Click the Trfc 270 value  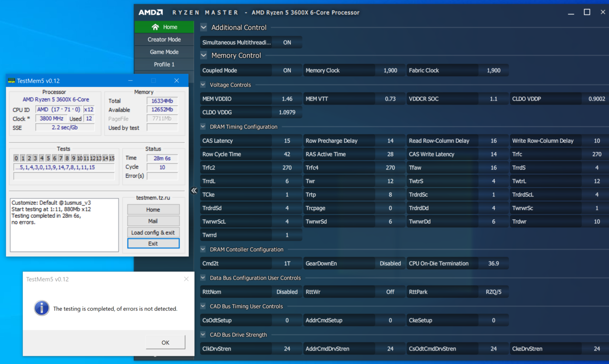click(x=597, y=154)
